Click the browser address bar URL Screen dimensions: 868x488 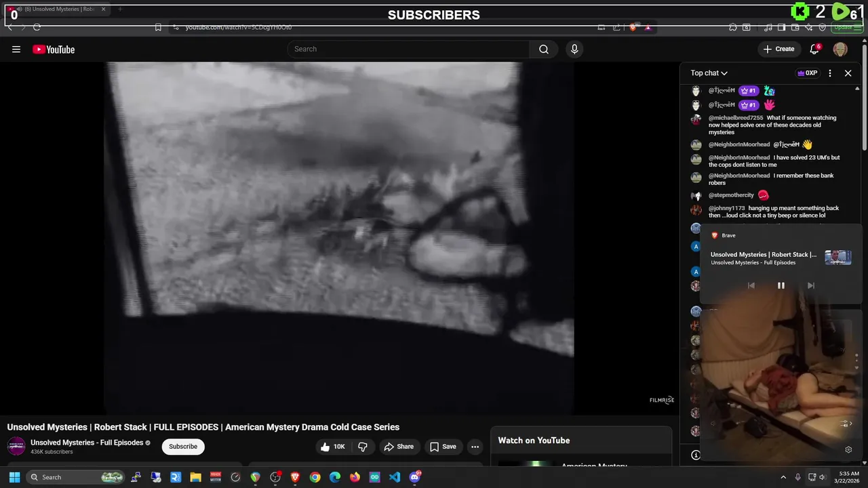pos(239,27)
